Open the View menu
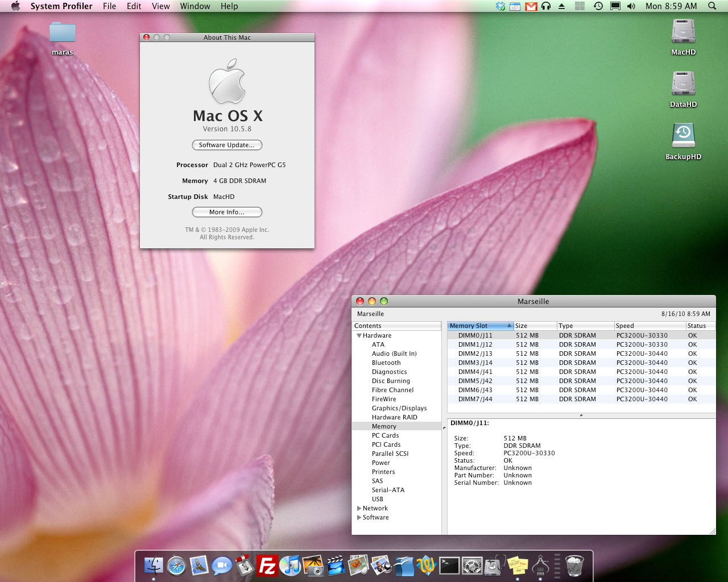Viewport: 728px width, 582px height. (x=160, y=6)
